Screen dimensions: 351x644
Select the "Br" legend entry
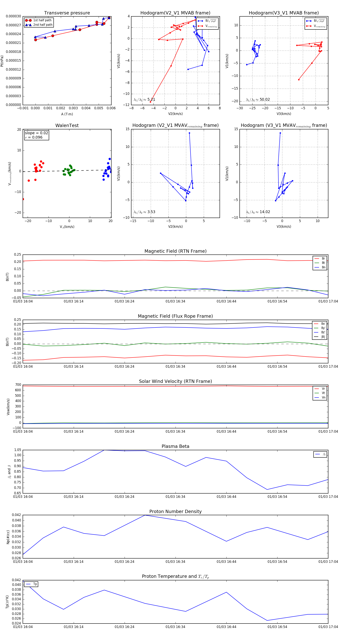point(320,259)
